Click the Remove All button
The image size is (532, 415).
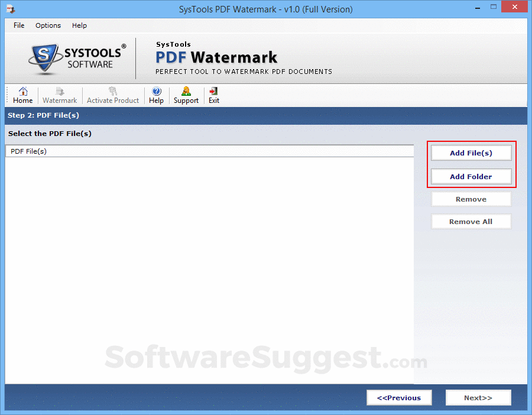471,222
